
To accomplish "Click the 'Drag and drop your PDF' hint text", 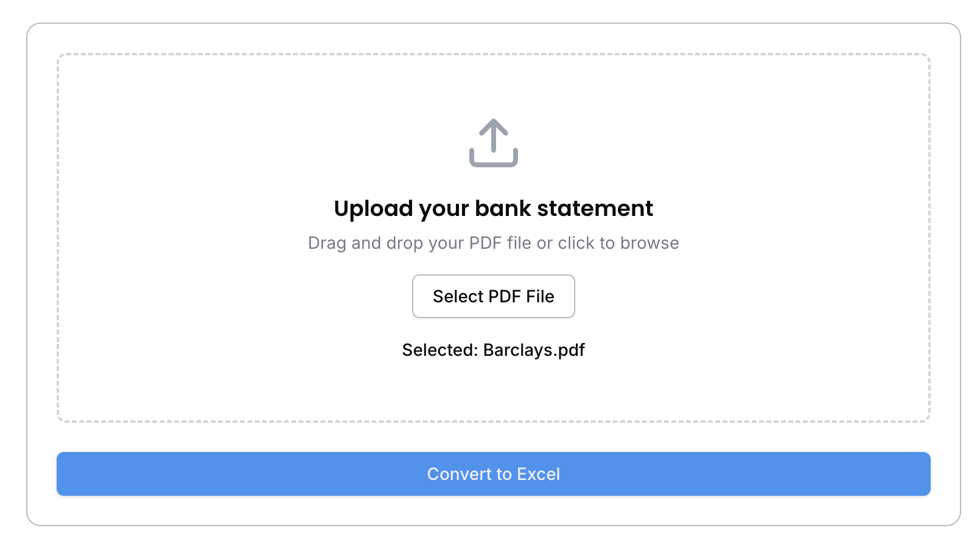I will 494,243.
